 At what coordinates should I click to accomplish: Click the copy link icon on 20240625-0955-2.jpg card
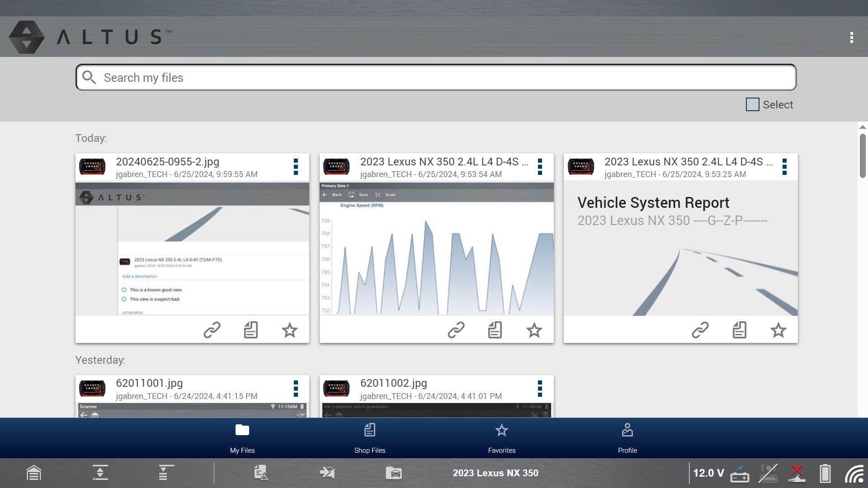212,330
